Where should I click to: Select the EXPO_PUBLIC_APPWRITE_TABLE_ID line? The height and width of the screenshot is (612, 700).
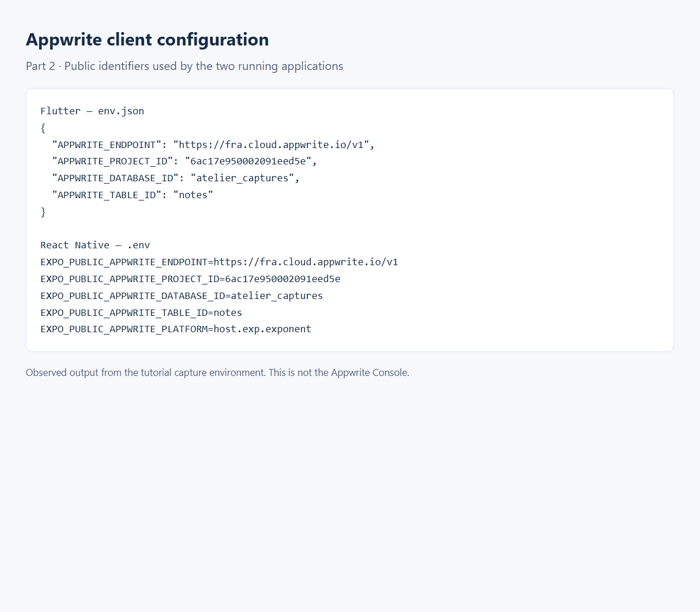pos(141,313)
